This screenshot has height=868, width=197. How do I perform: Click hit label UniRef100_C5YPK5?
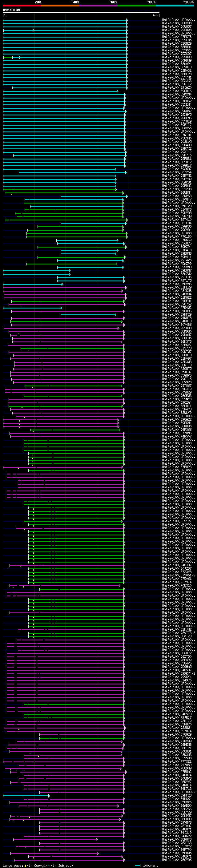coord(177,50)
